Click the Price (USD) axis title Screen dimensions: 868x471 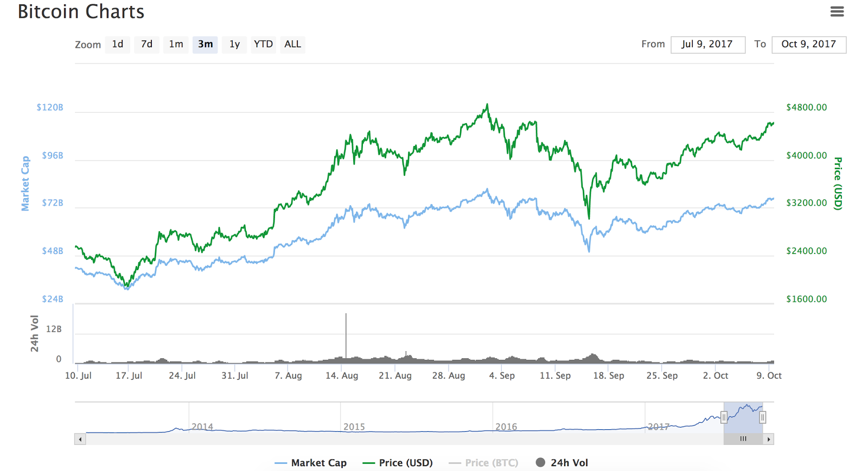click(838, 183)
